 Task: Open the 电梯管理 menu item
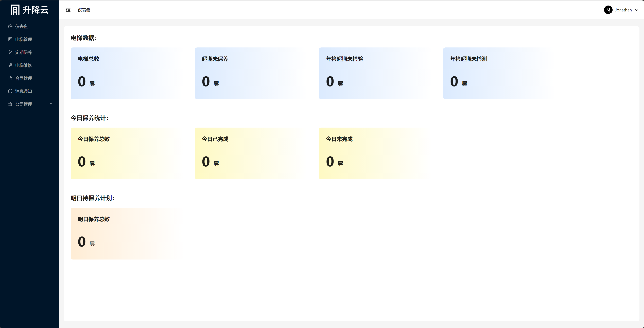click(24, 40)
